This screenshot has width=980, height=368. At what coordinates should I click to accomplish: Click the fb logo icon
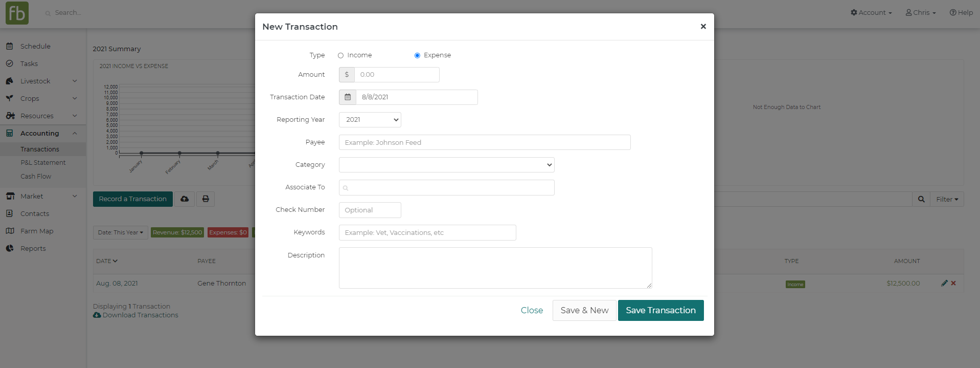click(x=17, y=13)
